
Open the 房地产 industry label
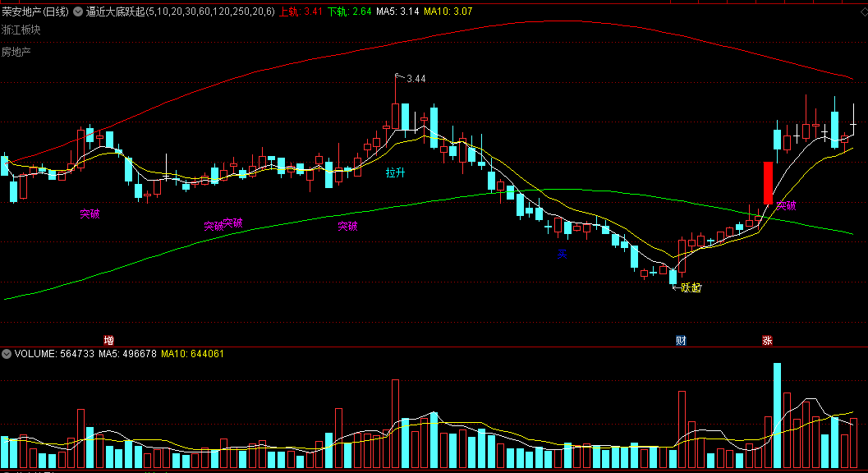coord(16,52)
